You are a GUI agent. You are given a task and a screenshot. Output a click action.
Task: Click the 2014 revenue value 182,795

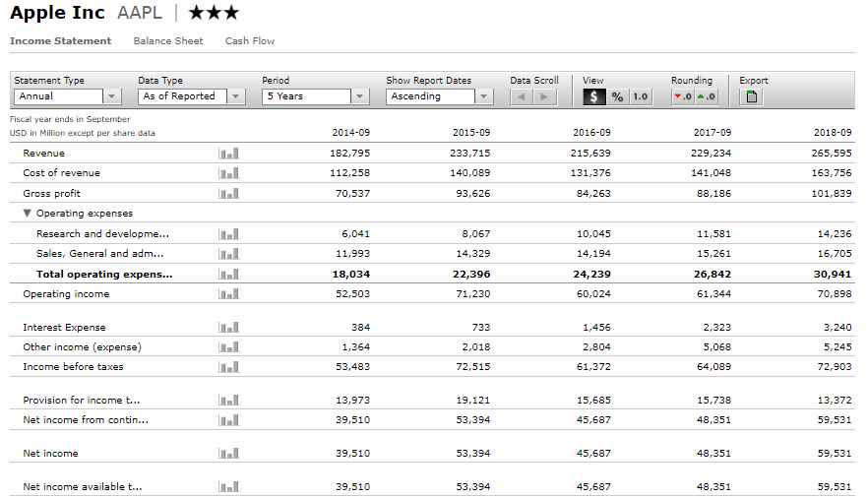(x=350, y=154)
